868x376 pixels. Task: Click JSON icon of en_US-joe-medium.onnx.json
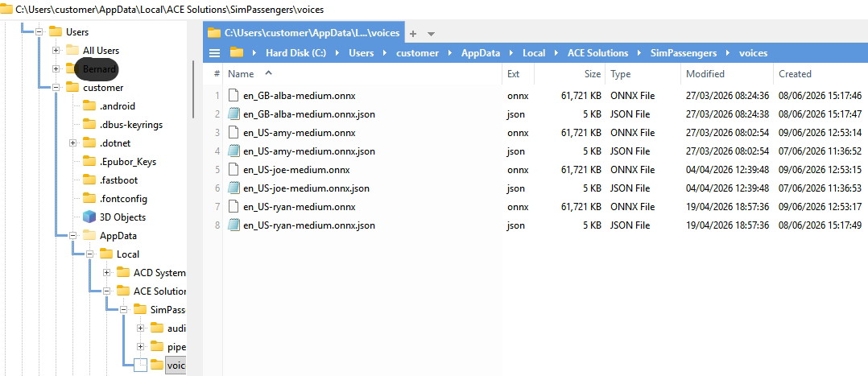tap(233, 188)
